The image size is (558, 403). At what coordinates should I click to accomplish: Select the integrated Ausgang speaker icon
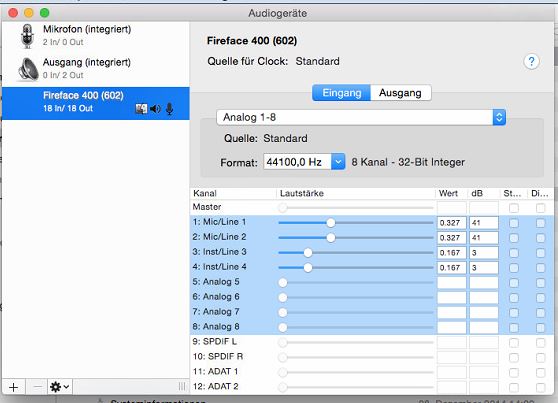[28, 69]
